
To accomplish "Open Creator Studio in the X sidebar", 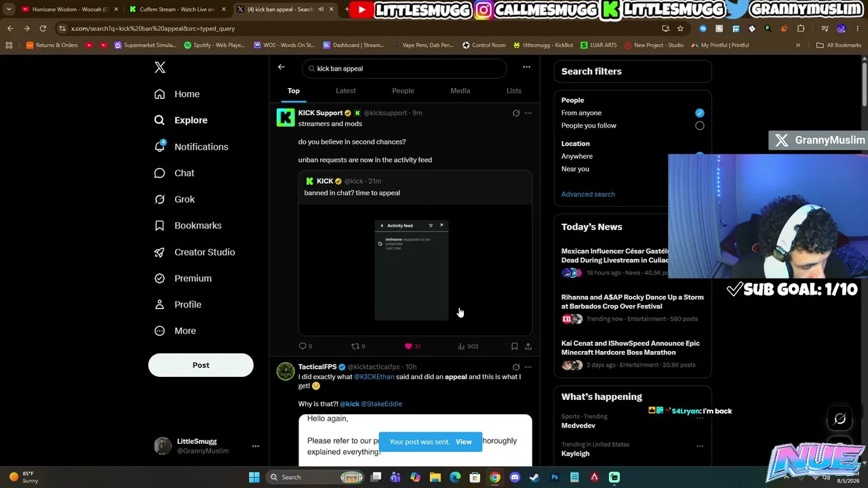I will click(195, 252).
